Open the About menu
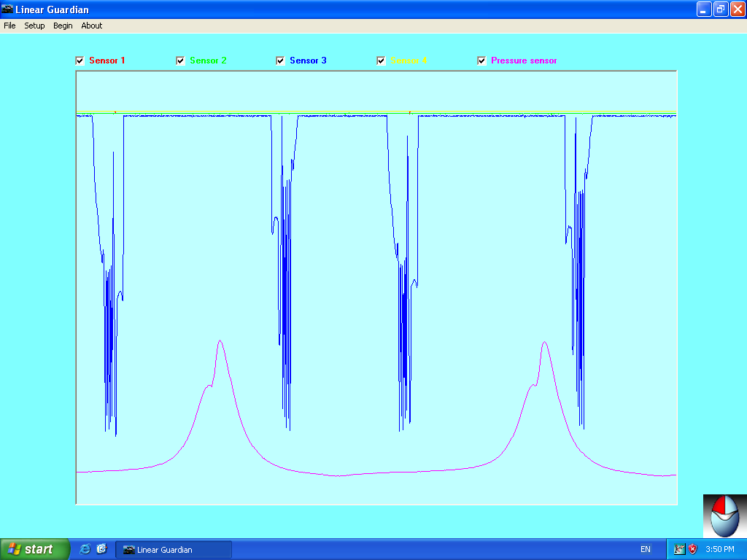 click(x=91, y=25)
